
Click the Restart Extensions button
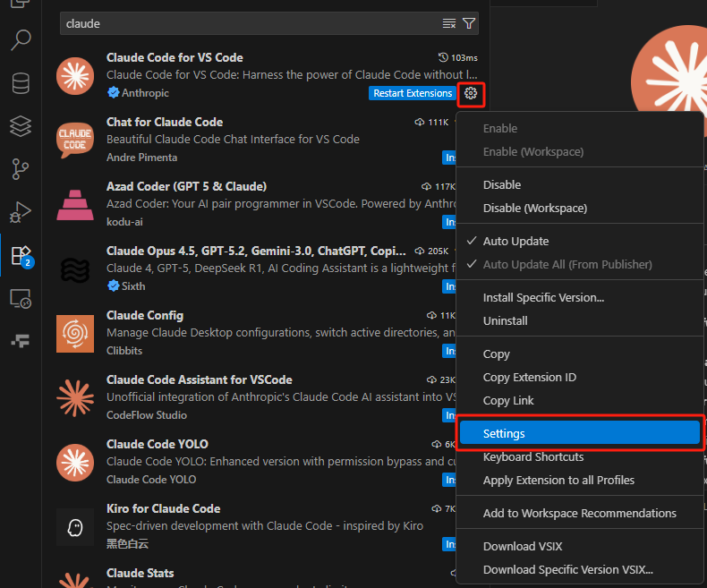click(x=413, y=93)
